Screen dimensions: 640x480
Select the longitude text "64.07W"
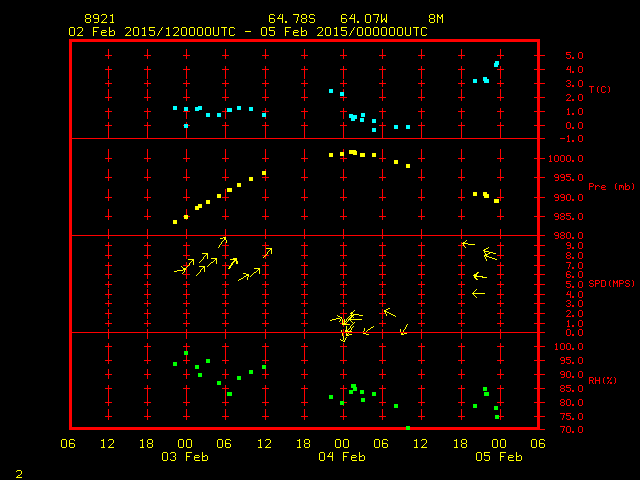click(x=364, y=19)
